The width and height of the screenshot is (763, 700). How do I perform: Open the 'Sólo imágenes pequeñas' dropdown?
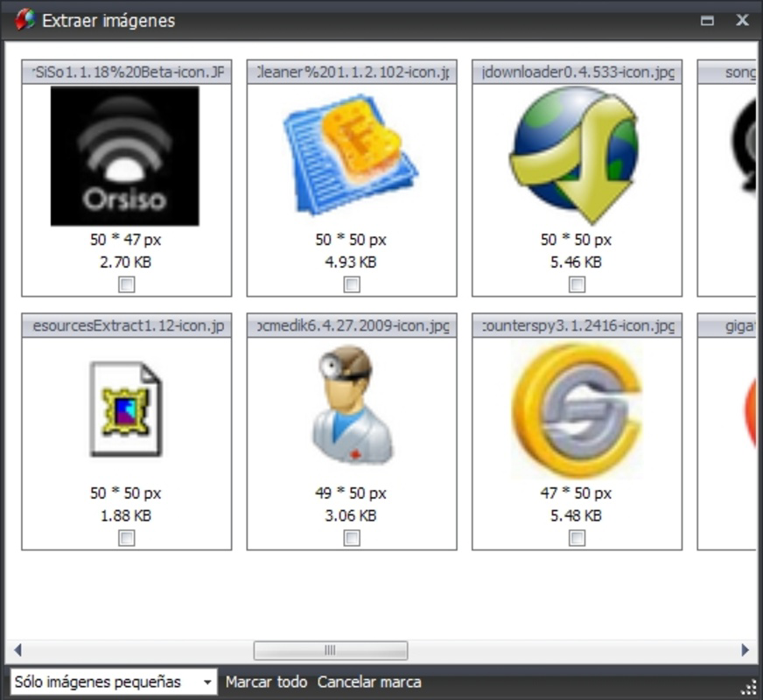207,682
